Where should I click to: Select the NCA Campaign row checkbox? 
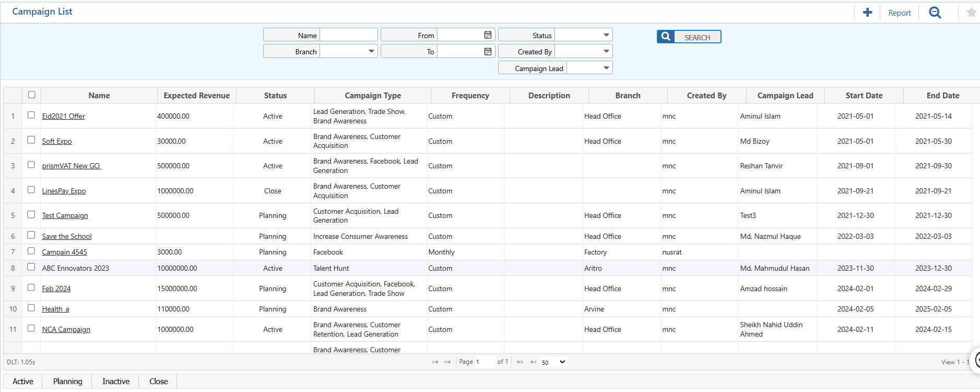(31, 328)
